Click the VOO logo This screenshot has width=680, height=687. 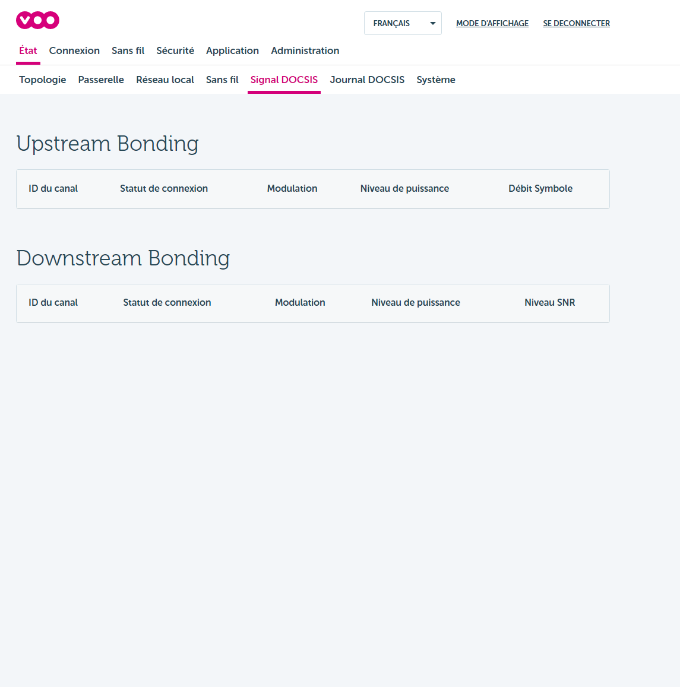pyautogui.click(x=38, y=20)
